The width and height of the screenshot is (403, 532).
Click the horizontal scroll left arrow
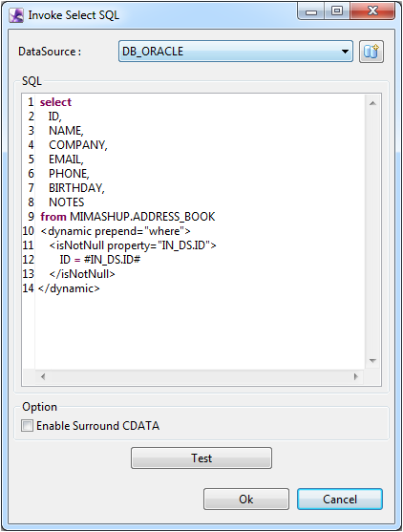[43, 376]
